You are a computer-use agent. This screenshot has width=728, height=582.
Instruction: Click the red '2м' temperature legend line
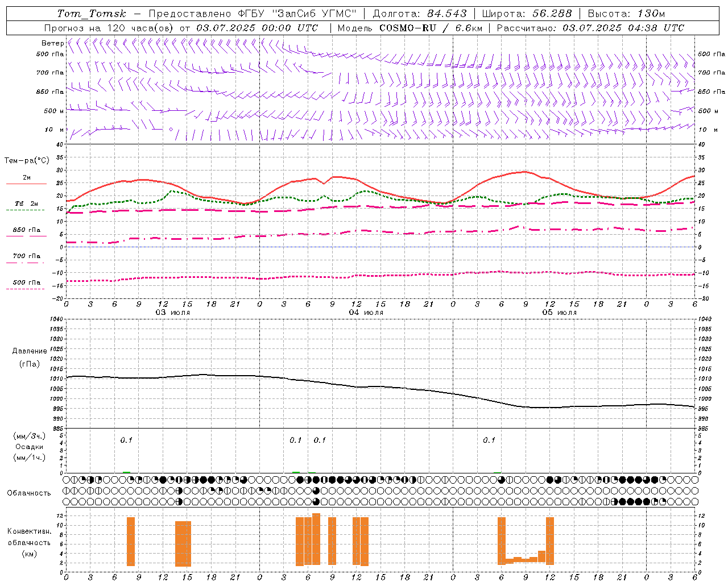[26, 184]
